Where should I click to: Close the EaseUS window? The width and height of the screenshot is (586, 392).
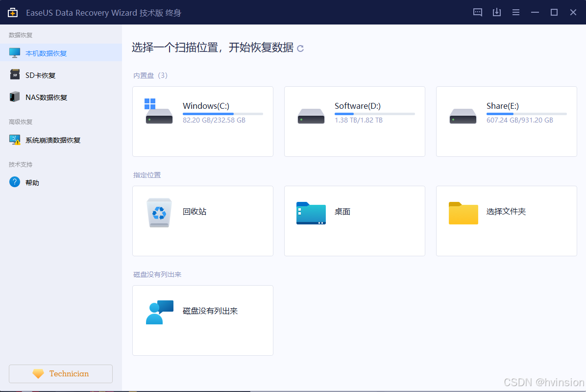[573, 12]
